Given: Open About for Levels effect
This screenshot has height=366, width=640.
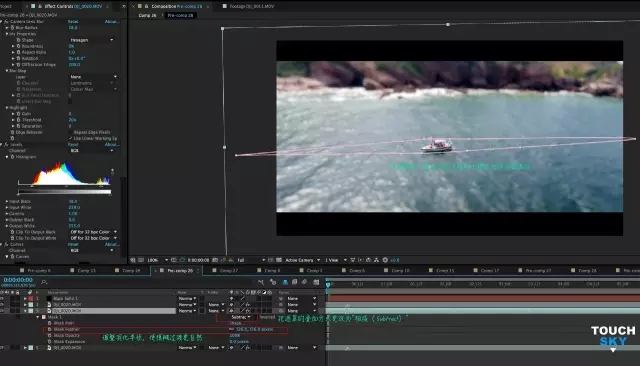Looking at the screenshot, I should pyautogui.click(x=111, y=144).
